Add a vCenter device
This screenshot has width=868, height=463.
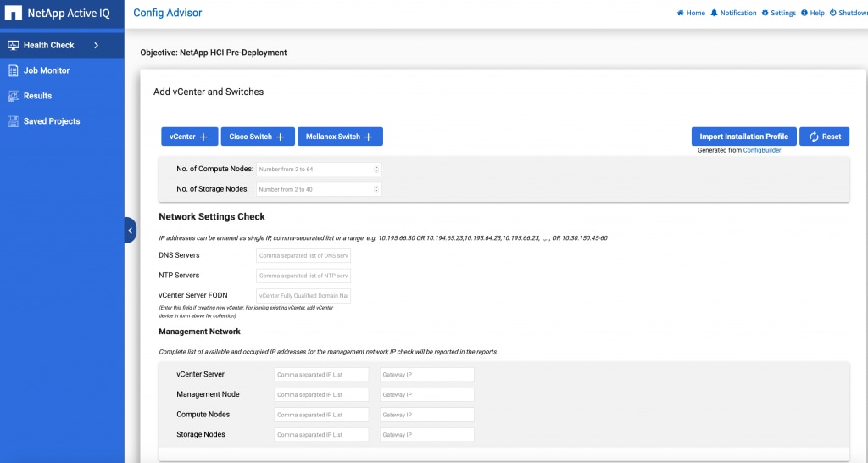(189, 137)
